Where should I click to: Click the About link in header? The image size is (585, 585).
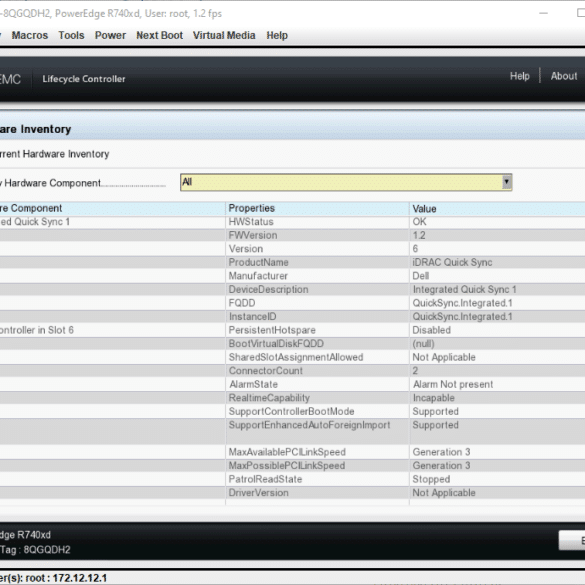coord(564,76)
